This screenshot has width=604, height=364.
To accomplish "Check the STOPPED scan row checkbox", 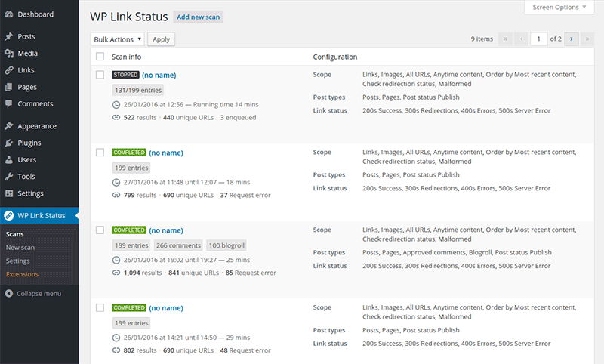I will coord(100,75).
